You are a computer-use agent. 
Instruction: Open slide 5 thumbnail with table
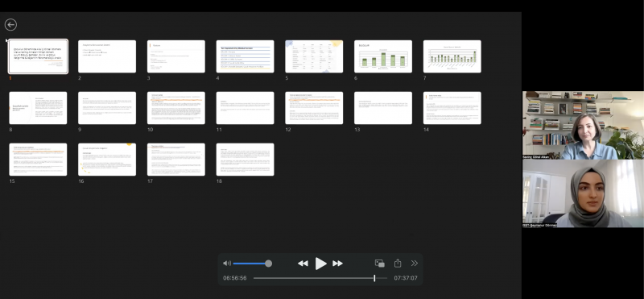314,56
